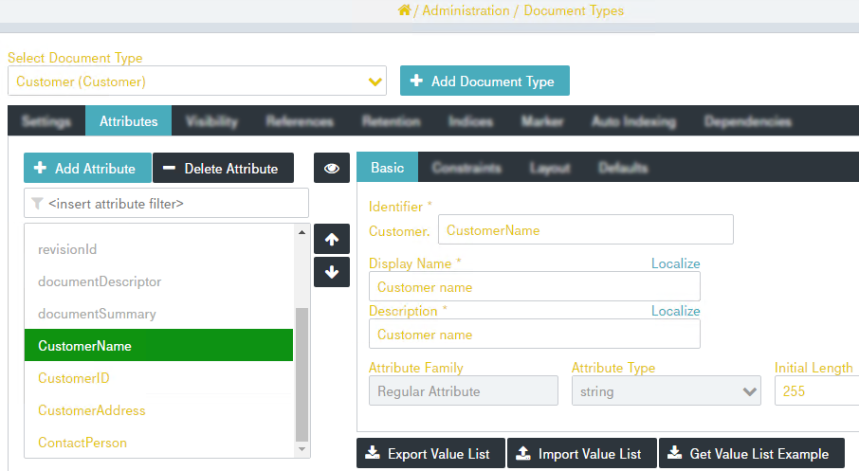Click the attribute filter funnel icon
The height and width of the screenshot is (471, 859).
click(37, 204)
